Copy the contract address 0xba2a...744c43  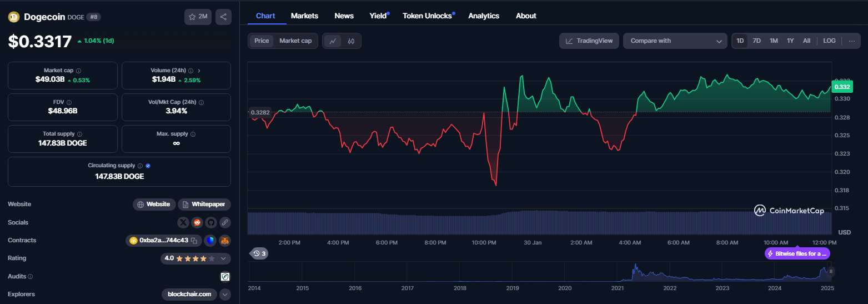[x=194, y=241]
